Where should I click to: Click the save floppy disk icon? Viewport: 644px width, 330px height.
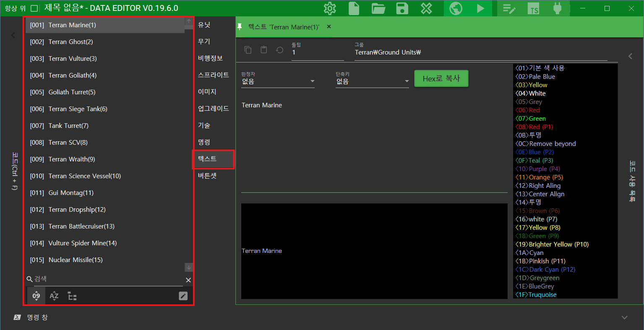[402, 8]
